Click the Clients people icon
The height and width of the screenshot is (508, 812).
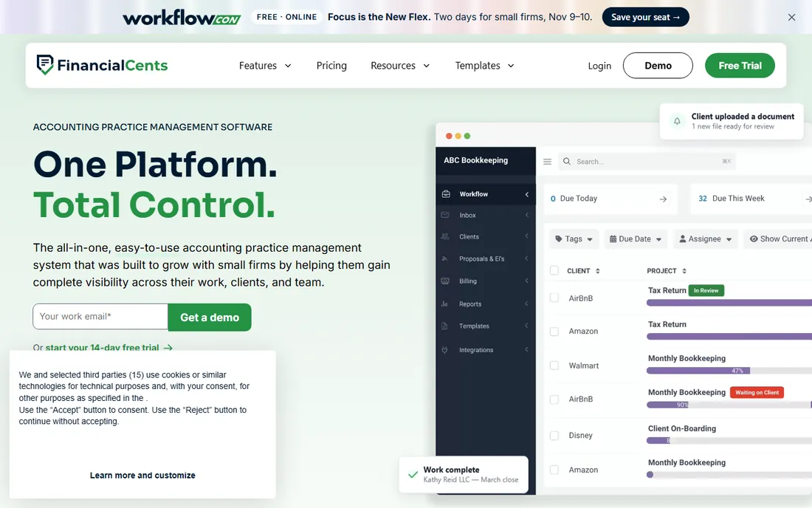(445, 237)
